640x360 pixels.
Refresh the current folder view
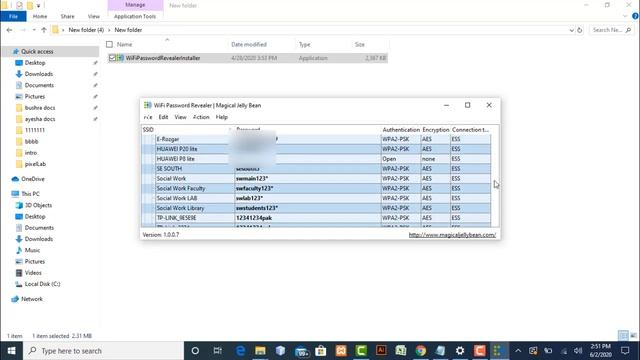pos(580,30)
